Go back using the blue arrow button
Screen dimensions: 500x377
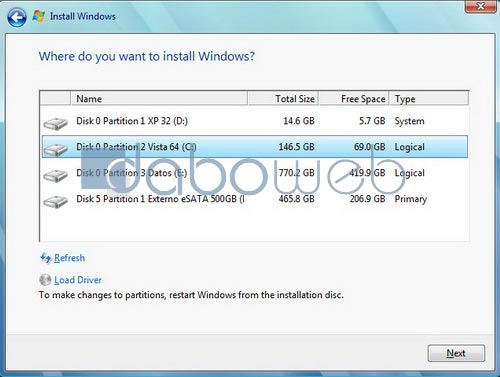point(16,17)
